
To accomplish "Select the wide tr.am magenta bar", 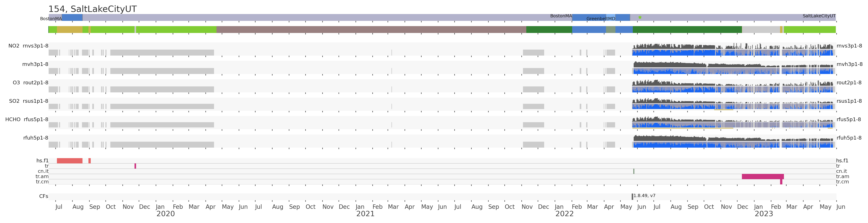I will click(x=763, y=176).
